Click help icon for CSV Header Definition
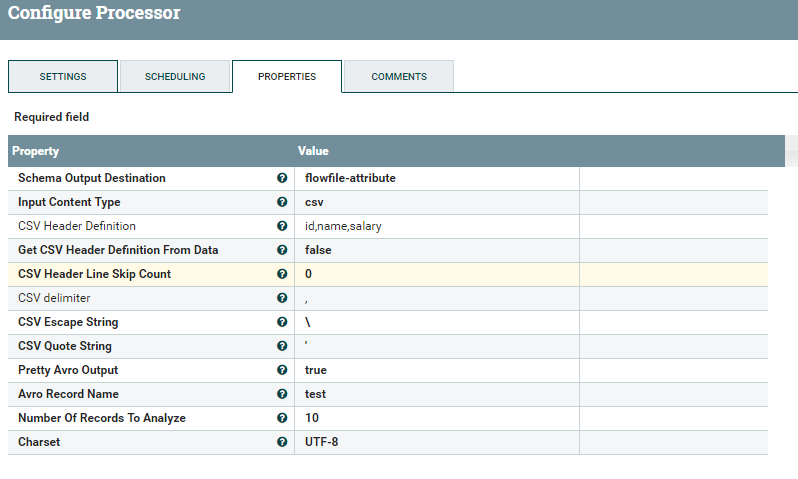798x479 pixels. coord(282,226)
